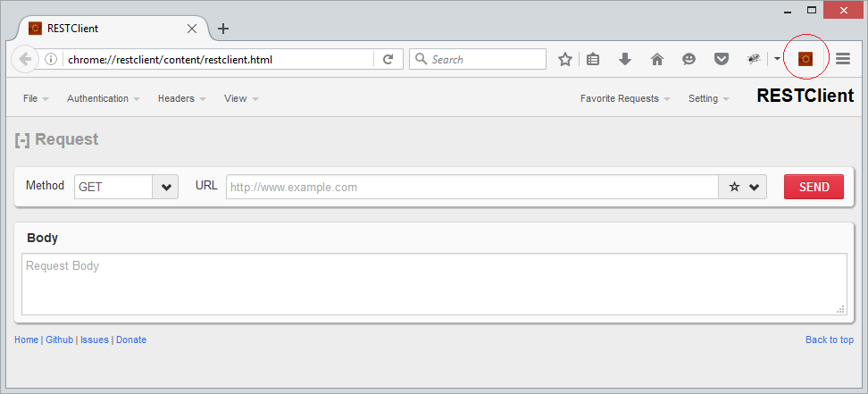Screen dimensions: 868x394
Task: Open the Downloads arrow icon
Action: (625, 59)
